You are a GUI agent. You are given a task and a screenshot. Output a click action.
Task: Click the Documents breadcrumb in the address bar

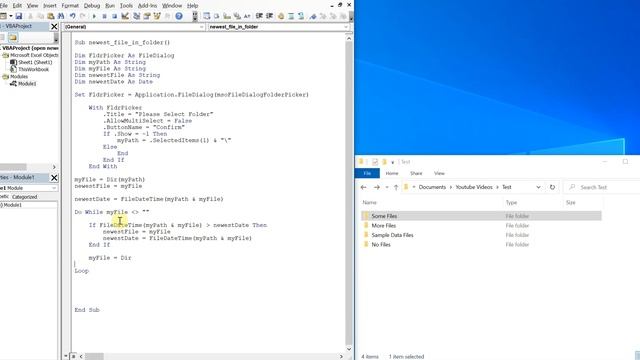432,187
